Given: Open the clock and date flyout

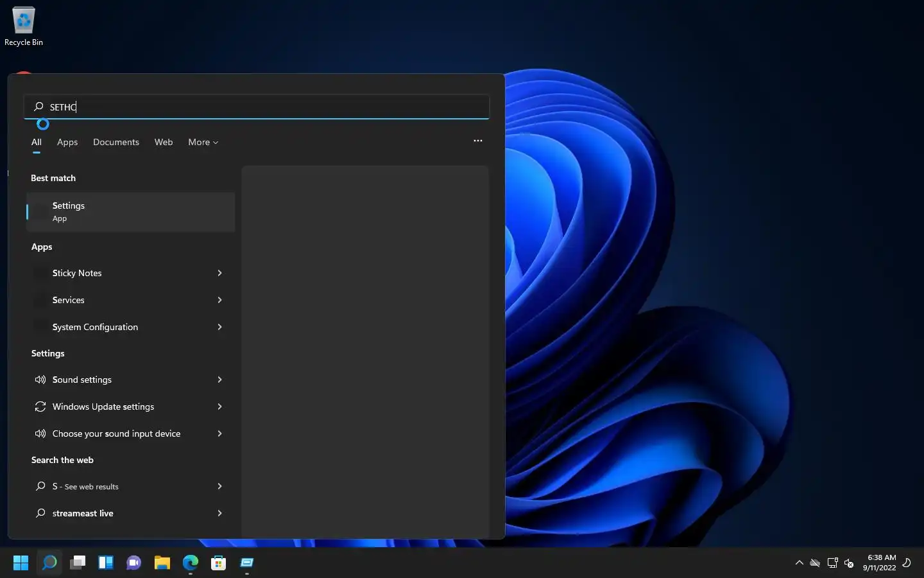Looking at the screenshot, I should tap(879, 563).
